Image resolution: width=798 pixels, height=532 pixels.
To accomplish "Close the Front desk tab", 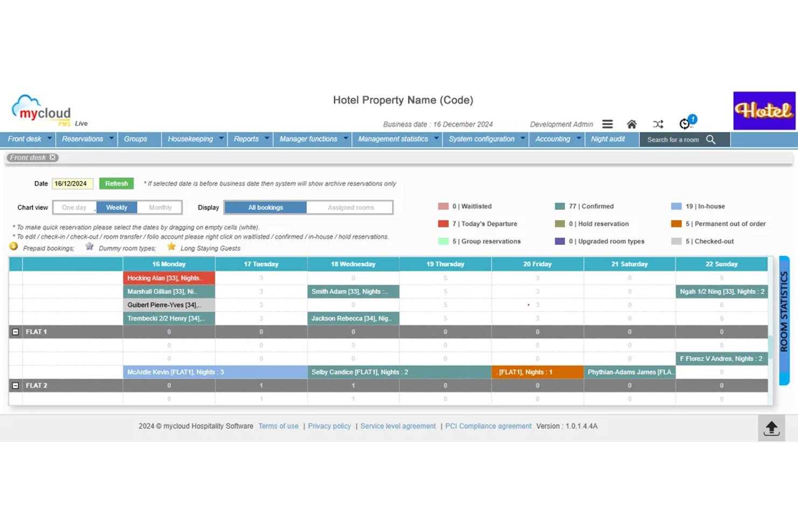I will pos(52,157).
